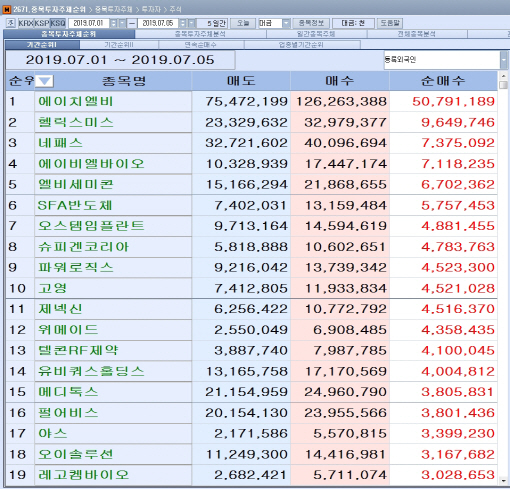This screenshot has width=510, height=489.
Task: Click the stock name 에이치엘비
Action: (x=76, y=101)
